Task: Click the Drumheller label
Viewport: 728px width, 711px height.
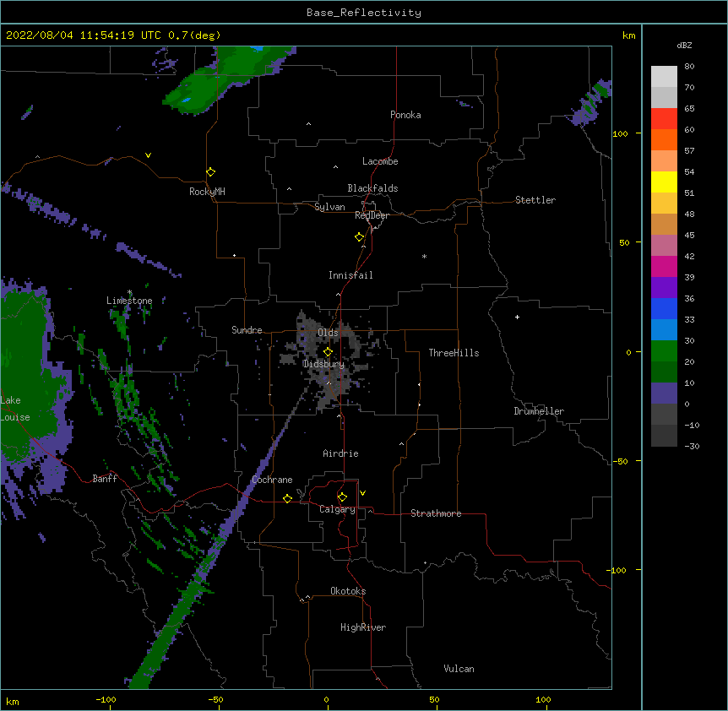Action: (x=539, y=411)
